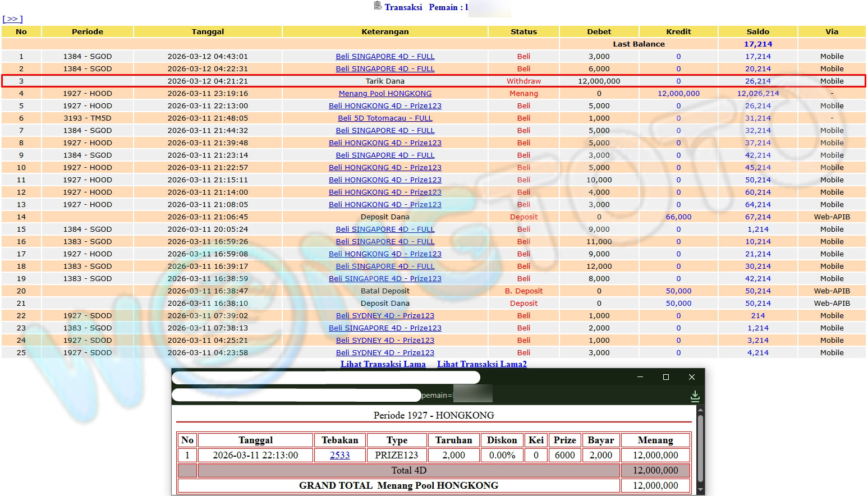This screenshot has width=868, height=496.
Task: Click Lihat Transaksi Lama2 link
Action: coord(481,364)
